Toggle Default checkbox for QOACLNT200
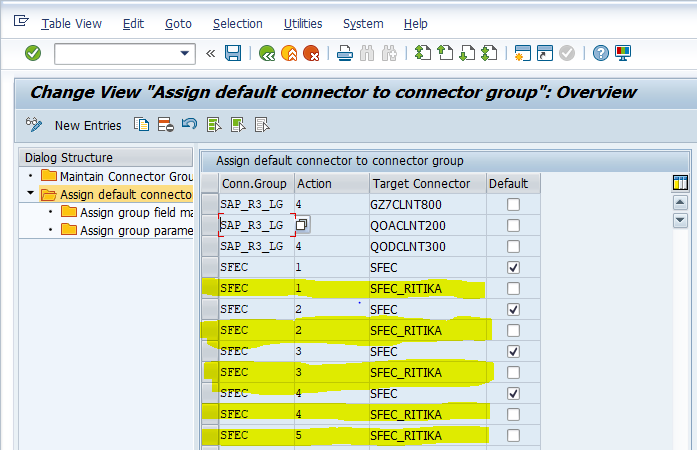The height and width of the screenshot is (450, 697). coord(513,225)
